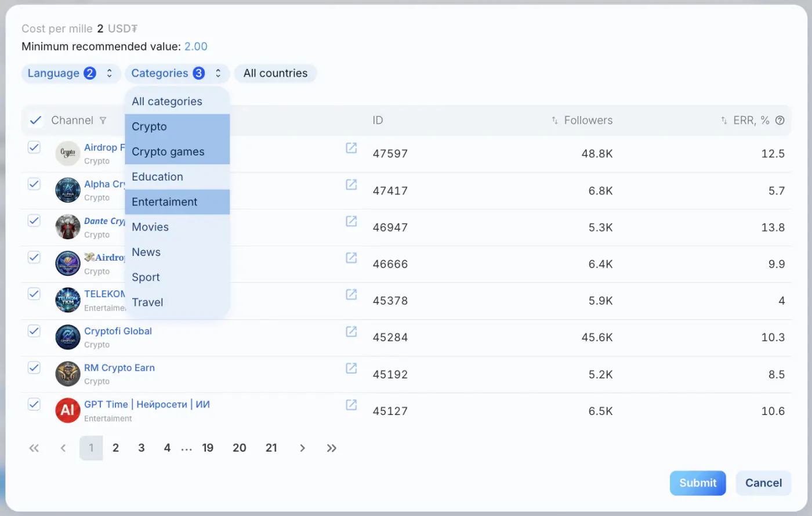Go to page 2 of results
812x516 pixels.
pyautogui.click(x=115, y=448)
